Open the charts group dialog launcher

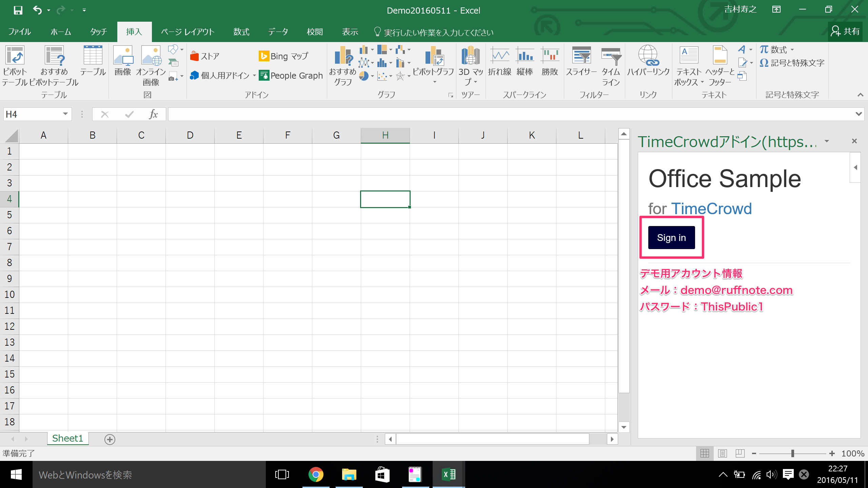pos(451,95)
